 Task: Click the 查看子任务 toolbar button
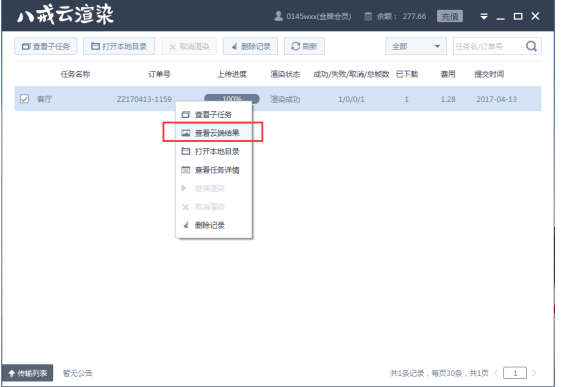45,46
